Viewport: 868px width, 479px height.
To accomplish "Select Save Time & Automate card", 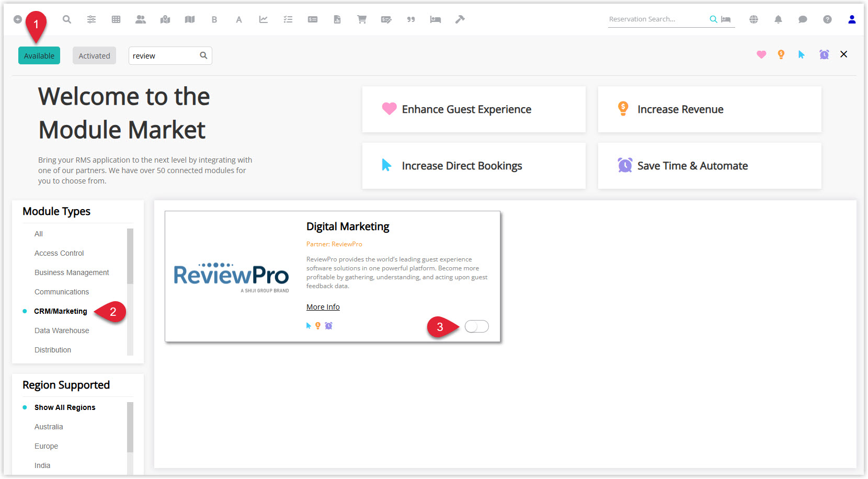I will (710, 166).
